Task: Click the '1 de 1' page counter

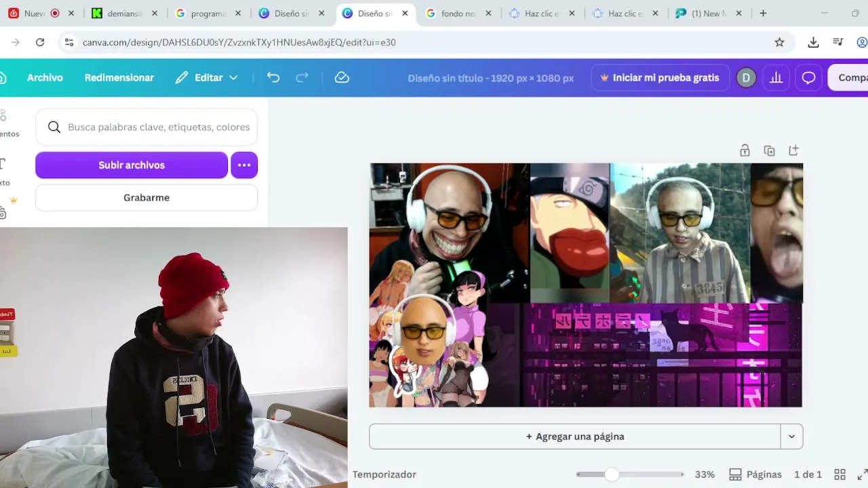Action: (x=808, y=474)
